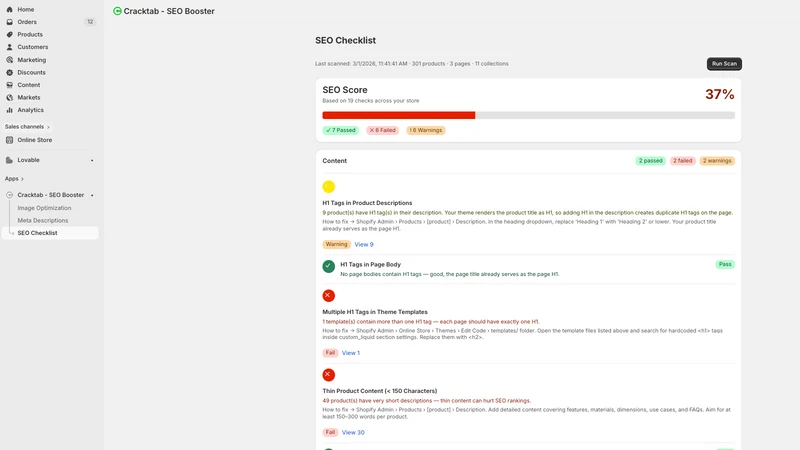Click the green Cracktab logo in header
The image size is (800, 450).
pos(117,11)
